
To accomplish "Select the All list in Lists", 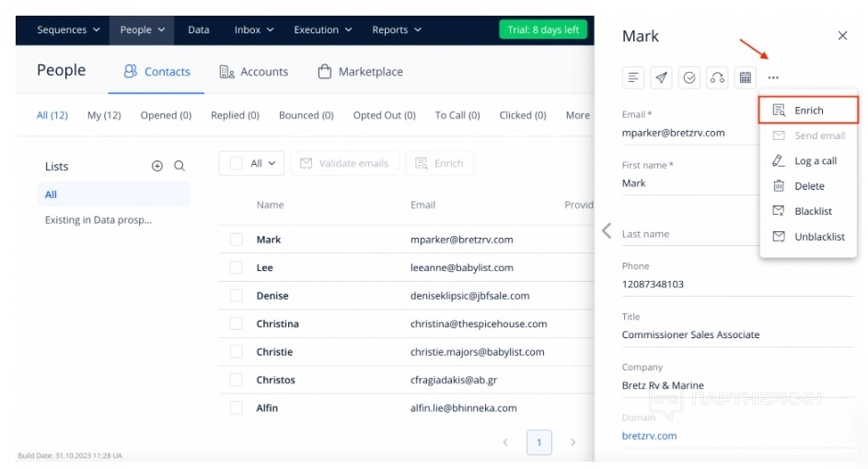I will (x=113, y=194).
